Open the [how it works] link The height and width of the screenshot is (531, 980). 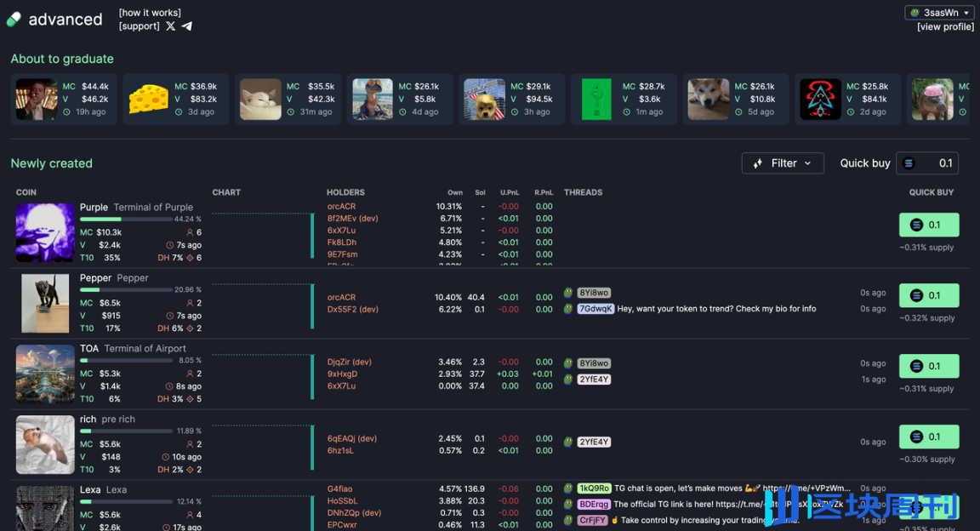pos(150,13)
